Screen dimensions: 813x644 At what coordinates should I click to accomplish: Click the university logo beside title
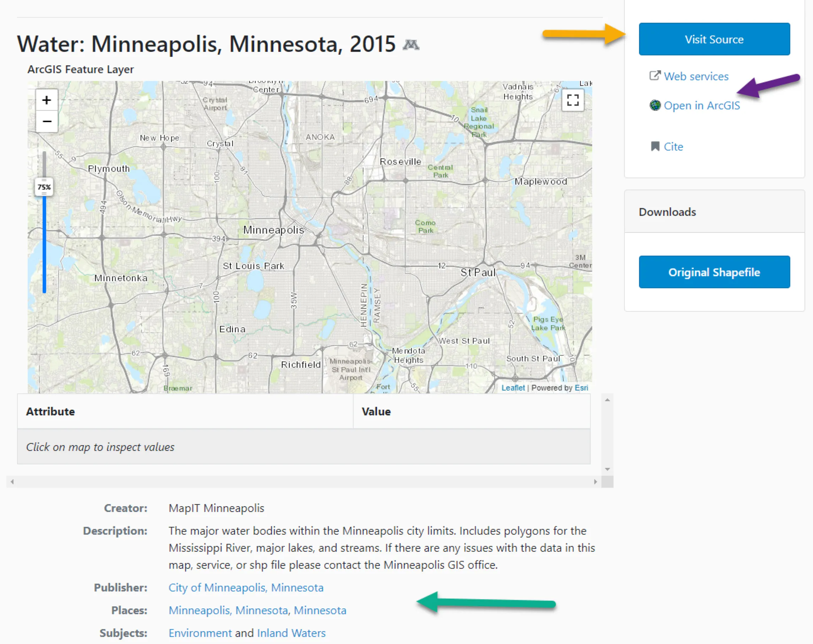coord(411,45)
